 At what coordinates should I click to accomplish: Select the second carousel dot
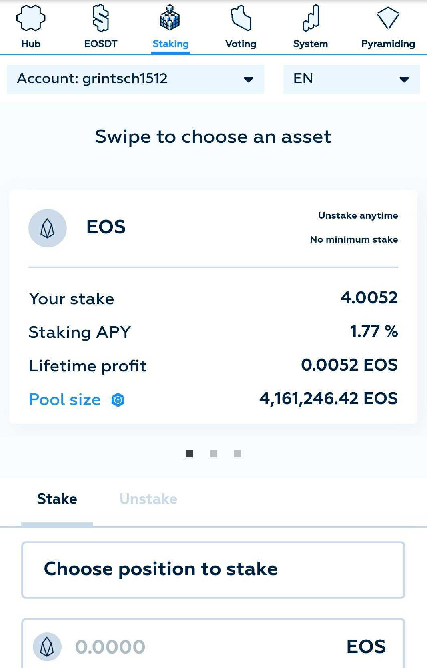click(214, 453)
